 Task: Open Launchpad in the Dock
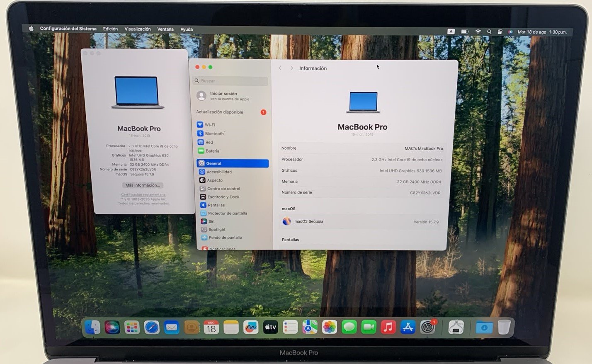tap(132, 328)
